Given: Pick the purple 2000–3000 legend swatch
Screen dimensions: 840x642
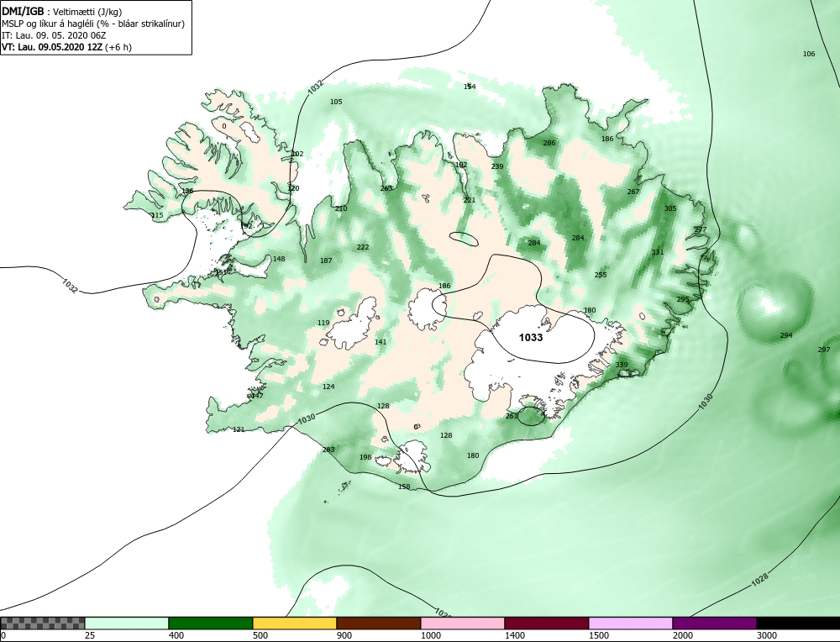Looking at the screenshot, I should coord(715,623).
